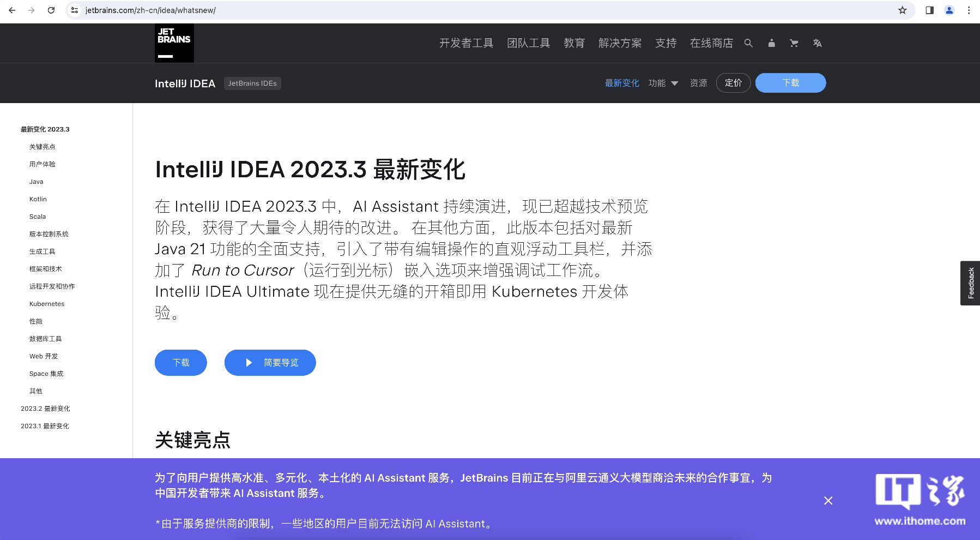Screen dimensions: 980x540
Task: Open 团队工具 menu
Action: pyautogui.click(x=528, y=43)
